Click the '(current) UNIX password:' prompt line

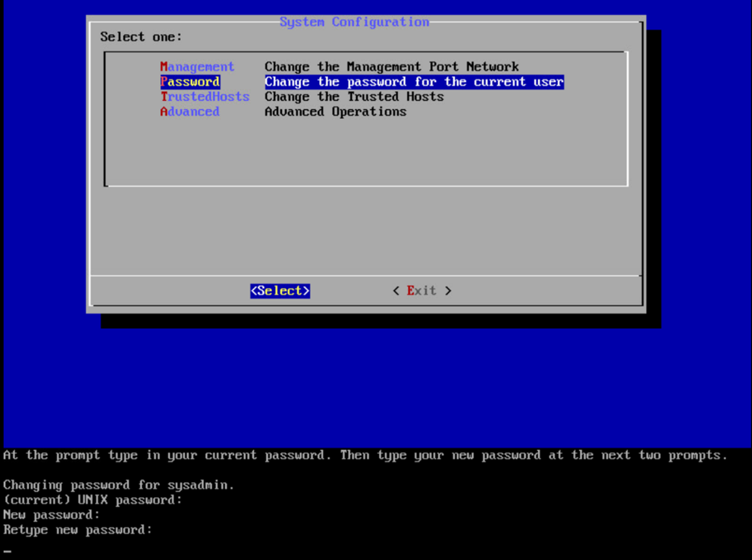click(93, 500)
